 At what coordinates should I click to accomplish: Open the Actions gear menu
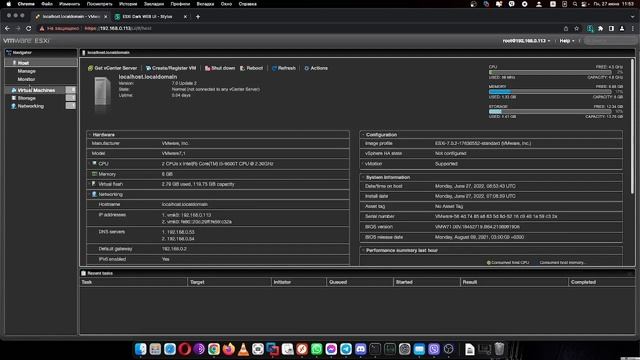(x=316, y=68)
